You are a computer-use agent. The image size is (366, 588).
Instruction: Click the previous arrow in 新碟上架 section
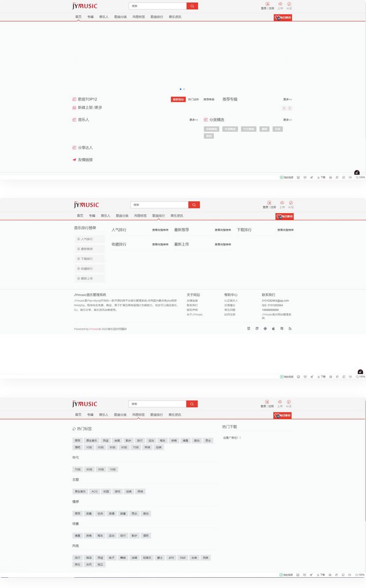pyautogui.click(x=284, y=108)
